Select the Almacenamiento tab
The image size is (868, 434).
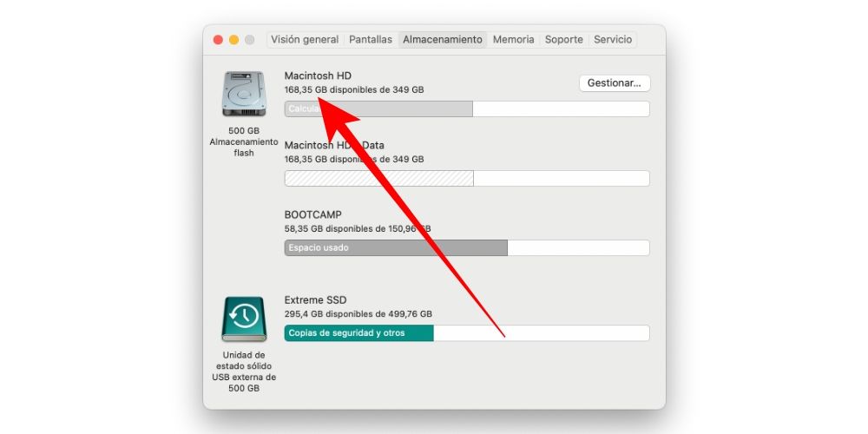click(x=443, y=40)
